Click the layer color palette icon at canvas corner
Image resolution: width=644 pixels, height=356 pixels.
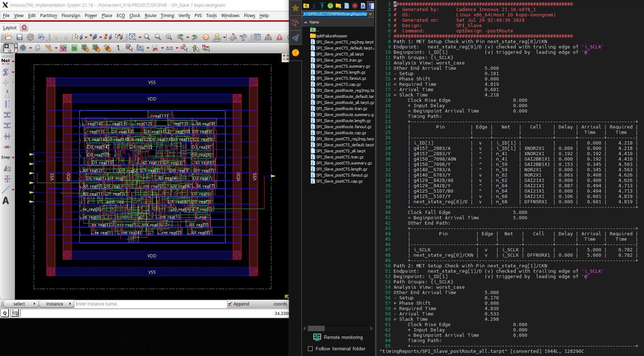285,58
